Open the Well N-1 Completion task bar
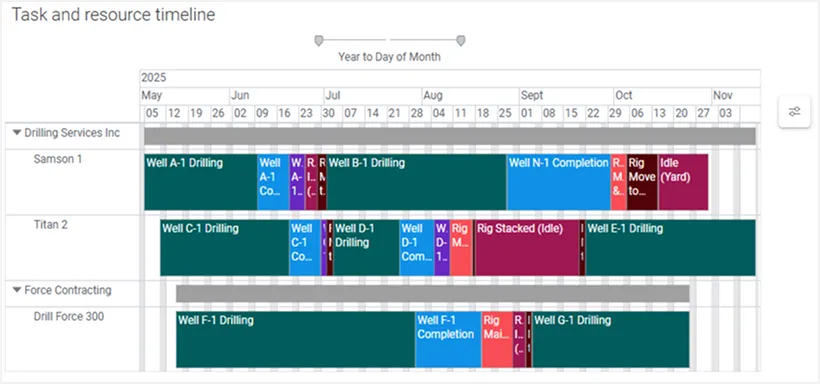Image resolution: width=820 pixels, height=384 pixels. point(559,182)
